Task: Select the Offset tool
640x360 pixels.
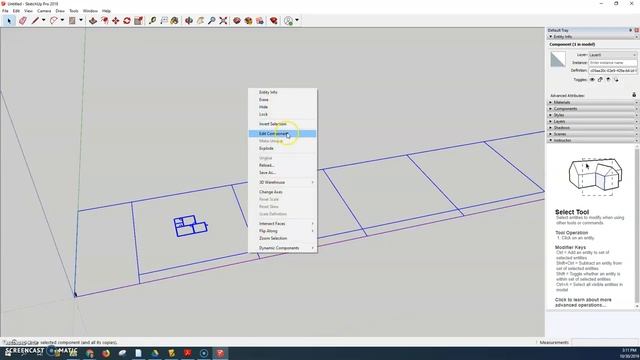Action: tap(104, 20)
